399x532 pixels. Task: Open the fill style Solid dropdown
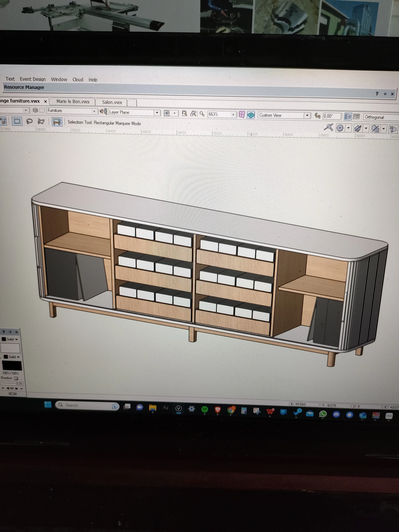point(10,339)
